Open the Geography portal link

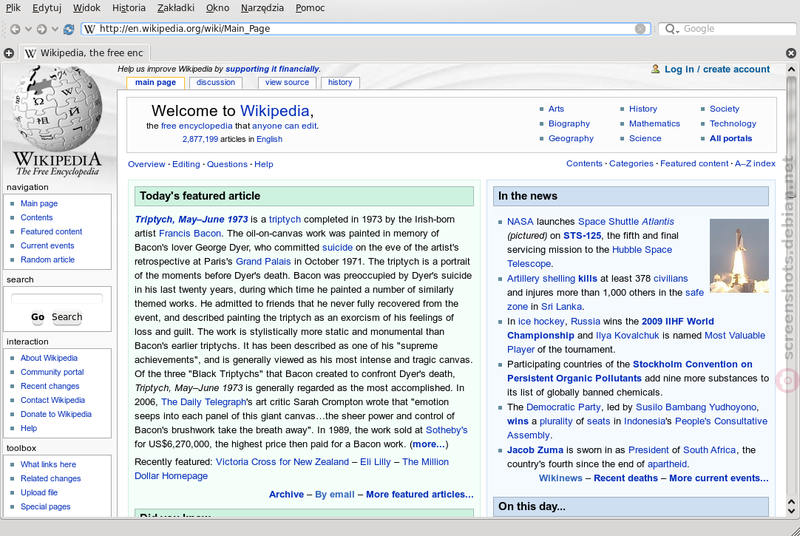[x=571, y=138]
